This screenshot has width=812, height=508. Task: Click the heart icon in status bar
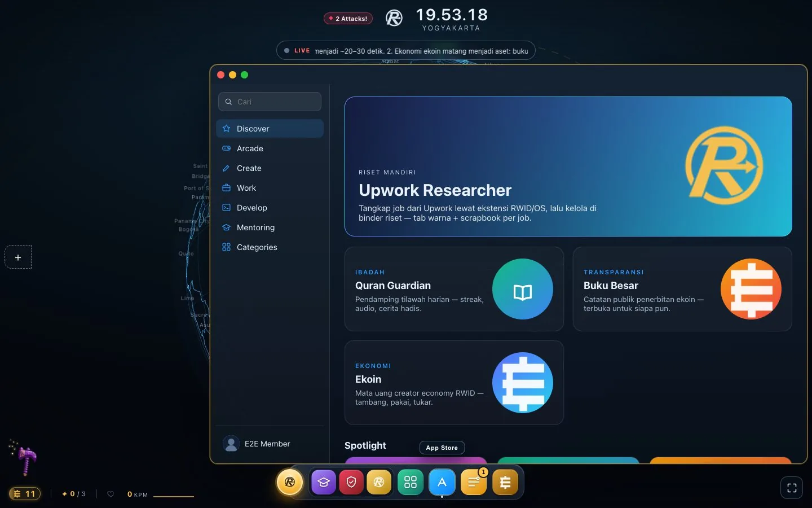pyautogui.click(x=111, y=494)
